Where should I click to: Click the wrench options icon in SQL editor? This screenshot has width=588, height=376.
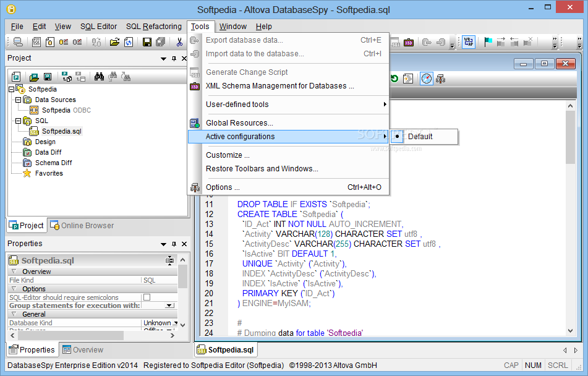click(x=440, y=79)
